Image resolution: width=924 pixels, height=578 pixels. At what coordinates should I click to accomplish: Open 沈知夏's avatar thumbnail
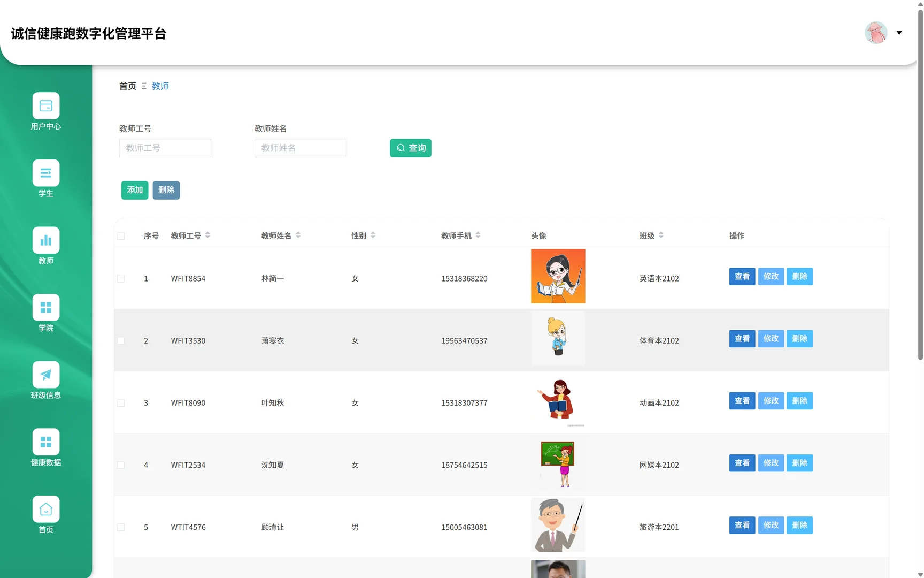(558, 462)
